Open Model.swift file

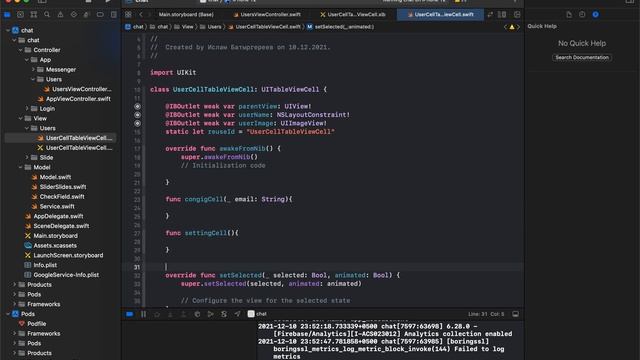[51, 177]
